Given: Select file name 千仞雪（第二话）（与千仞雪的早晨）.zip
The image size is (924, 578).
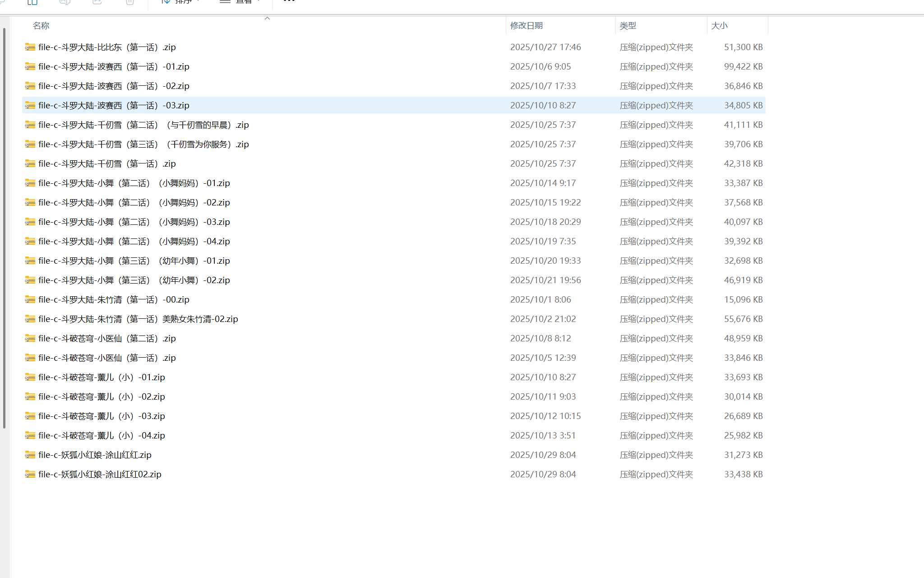Looking at the screenshot, I should click(x=143, y=125).
